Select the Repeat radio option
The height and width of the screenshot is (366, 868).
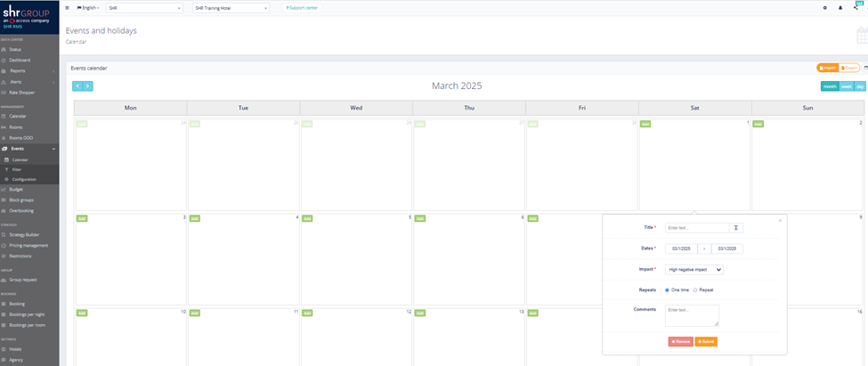[695, 289]
